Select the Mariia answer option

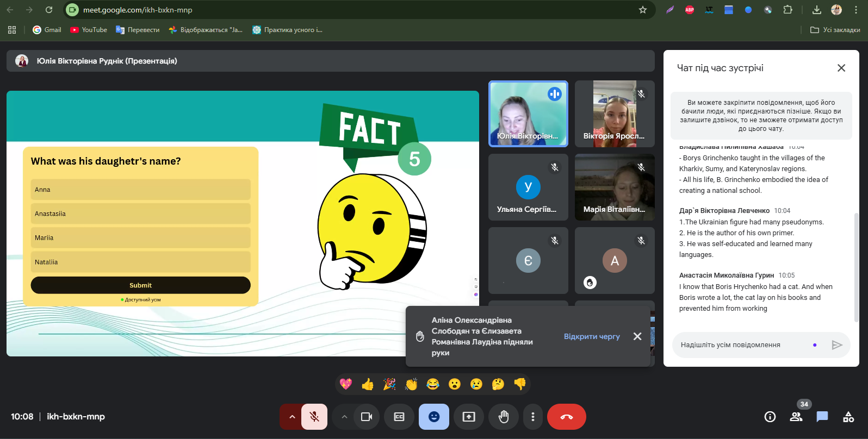point(140,237)
